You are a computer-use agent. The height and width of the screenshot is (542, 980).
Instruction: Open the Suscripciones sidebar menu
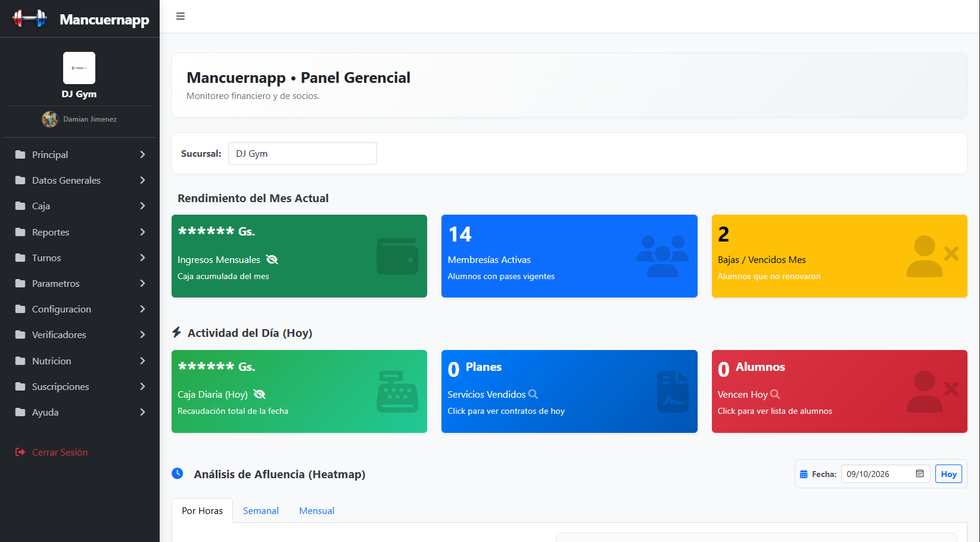point(80,386)
